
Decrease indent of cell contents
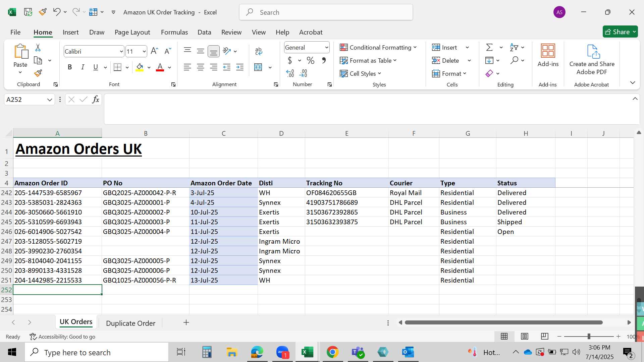227,67
